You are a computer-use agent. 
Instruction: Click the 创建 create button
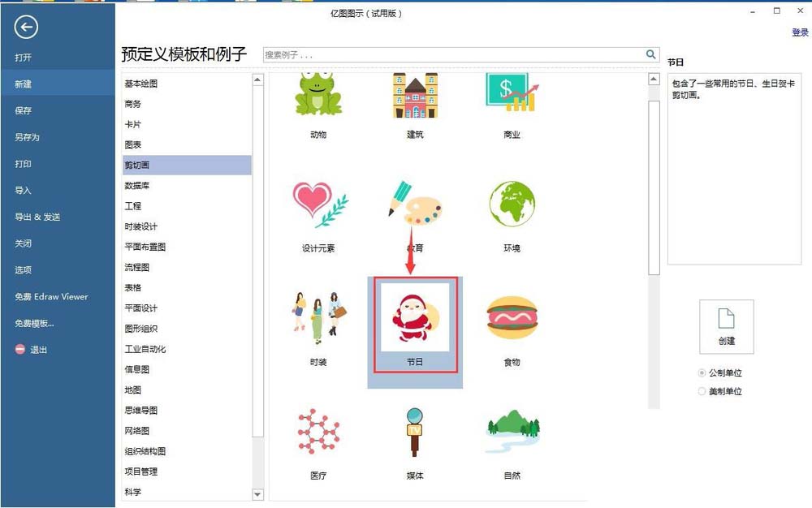pos(726,326)
